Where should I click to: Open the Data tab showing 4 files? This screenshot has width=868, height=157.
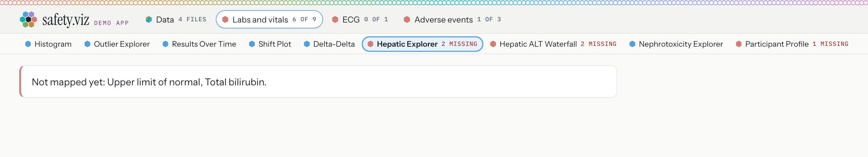click(x=176, y=19)
